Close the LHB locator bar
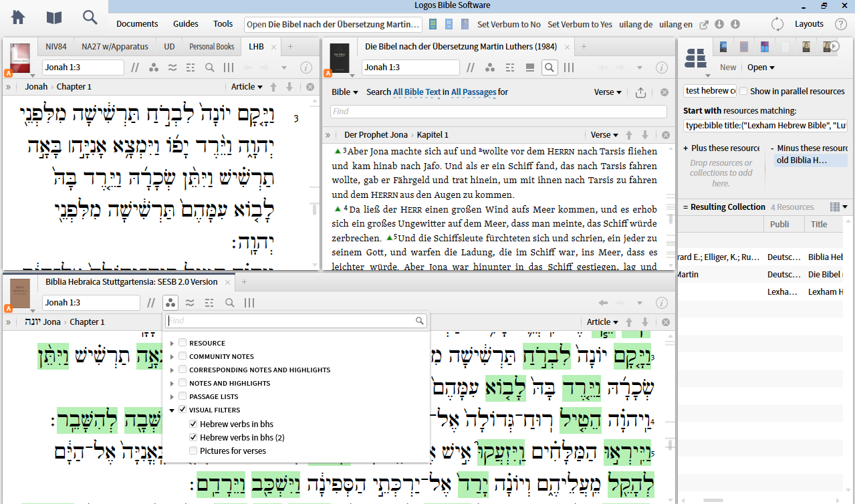The width and height of the screenshot is (855, 504). click(310, 87)
